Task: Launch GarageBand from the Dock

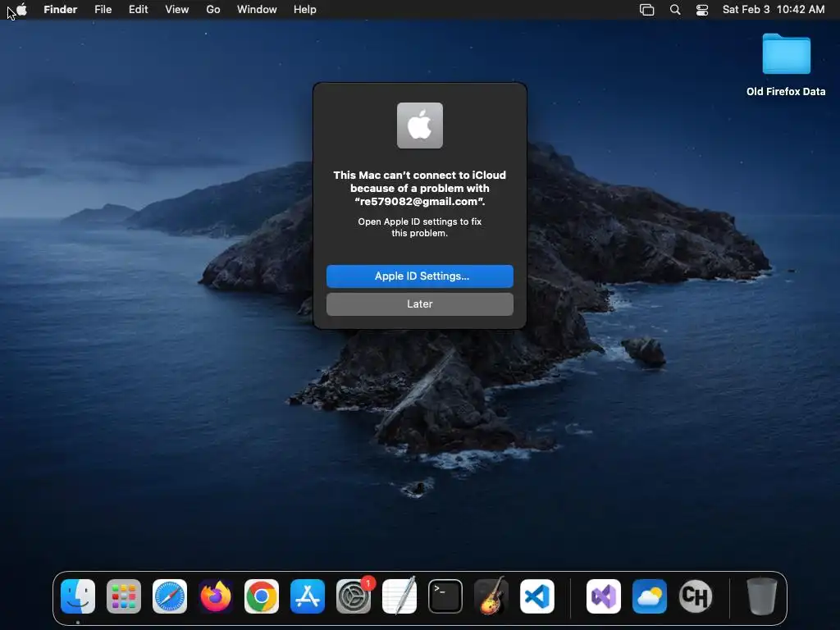Action: click(x=491, y=596)
